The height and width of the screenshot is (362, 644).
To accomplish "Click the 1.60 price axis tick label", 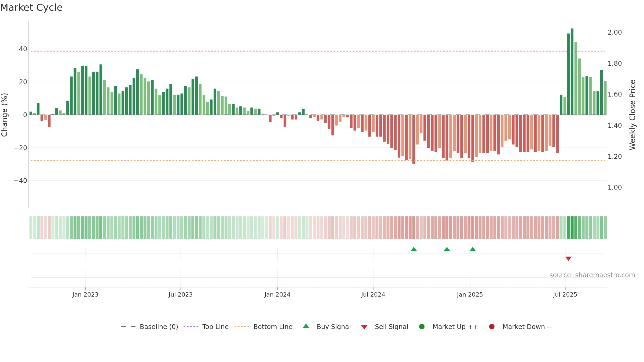I will pyautogui.click(x=615, y=94).
